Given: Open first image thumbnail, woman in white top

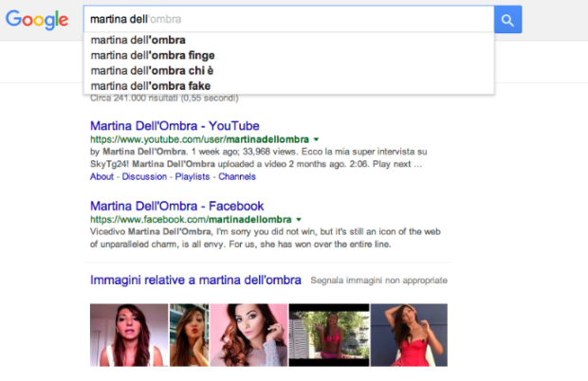Looking at the screenshot, I should click(129, 335).
